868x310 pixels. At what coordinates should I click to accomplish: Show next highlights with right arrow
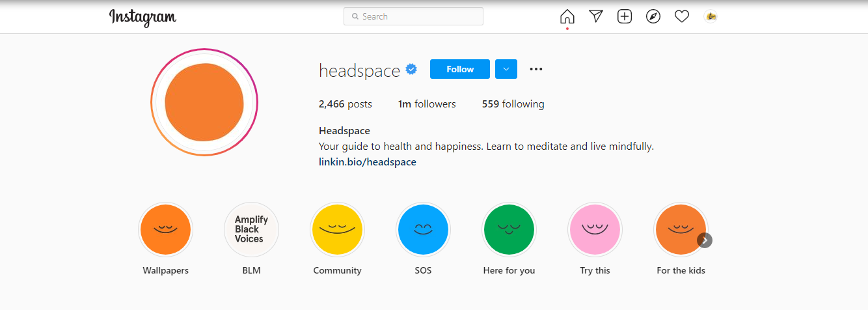click(x=705, y=240)
